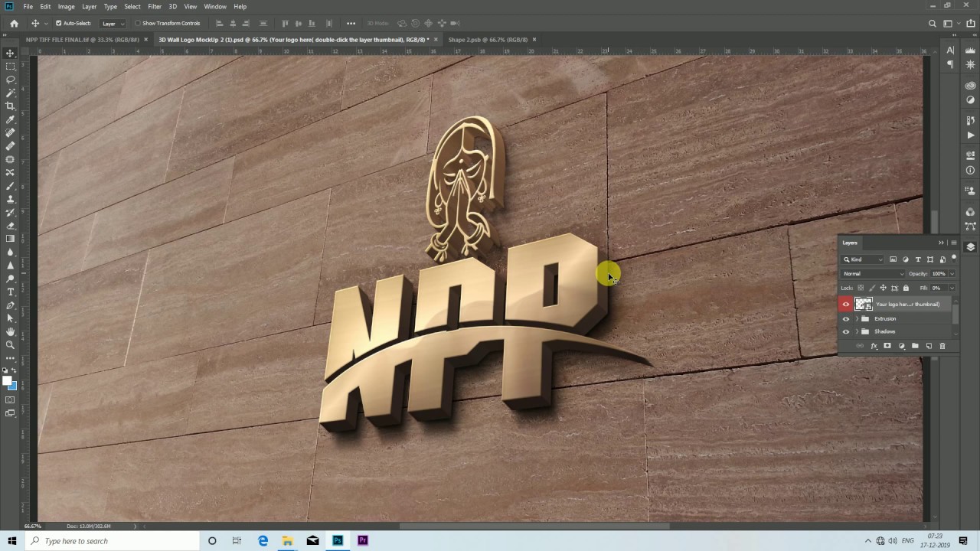This screenshot has height=551, width=980.
Task: Click Align left edges icon
Action: [220, 23]
